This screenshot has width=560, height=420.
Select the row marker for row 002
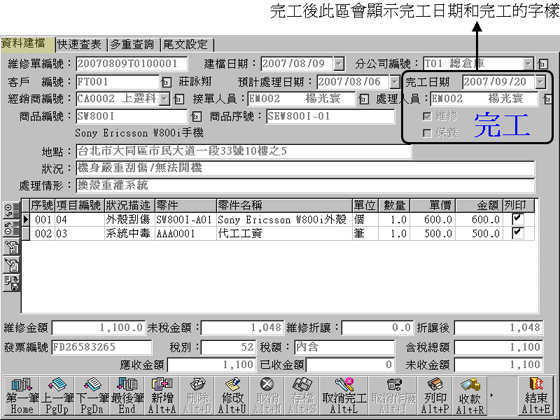click(x=25, y=233)
